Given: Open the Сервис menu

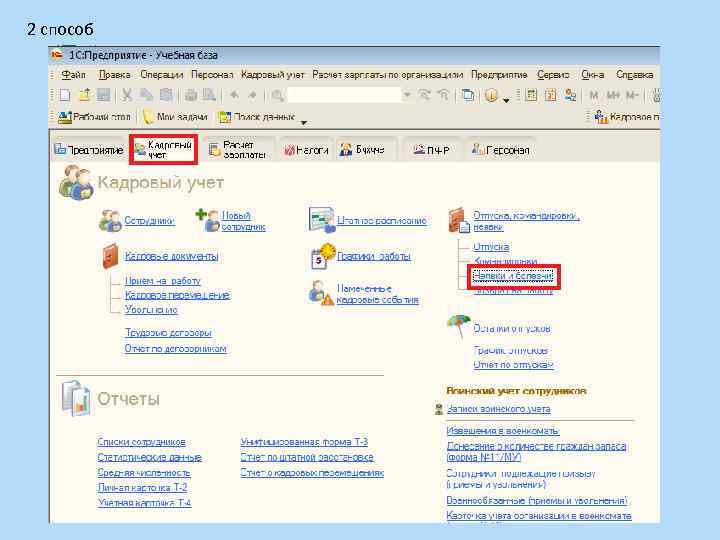Looking at the screenshot, I should [x=553, y=74].
